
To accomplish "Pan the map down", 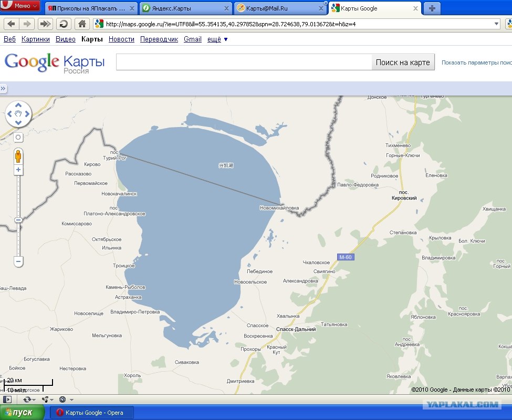I will pyautogui.click(x=18, y=123).
